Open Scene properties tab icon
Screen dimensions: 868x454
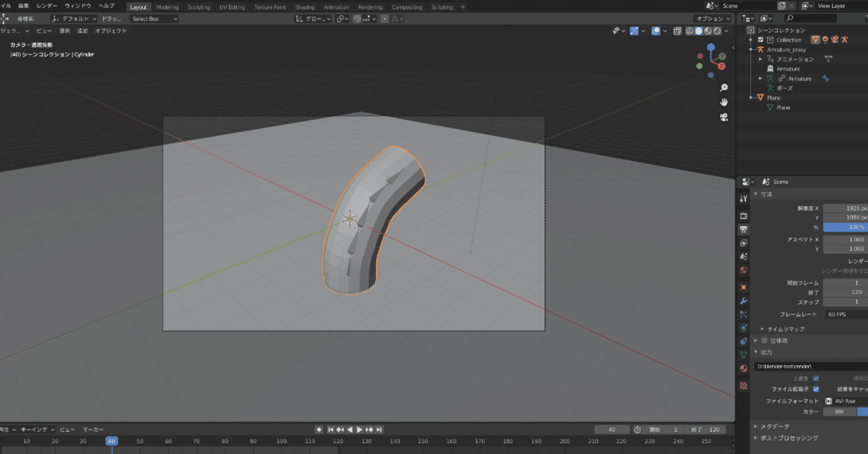click(x=744, y=257)
